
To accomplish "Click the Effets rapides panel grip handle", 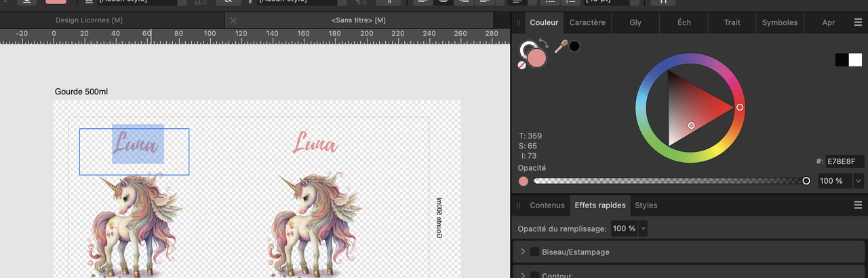I will point(519,205).
